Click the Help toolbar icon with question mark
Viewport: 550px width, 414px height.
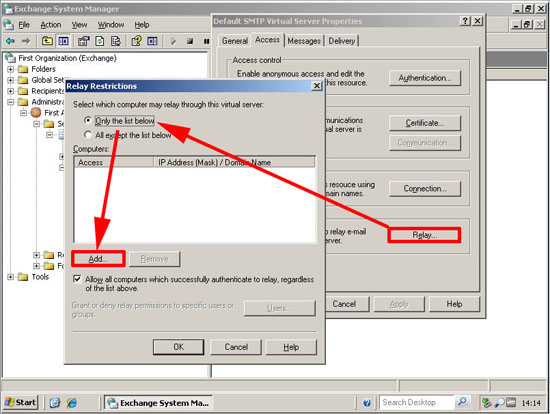point(136,41)
